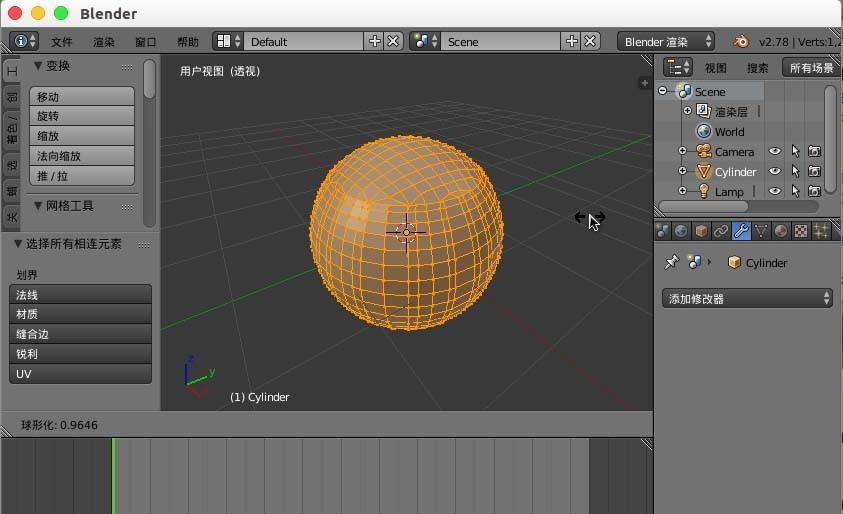Toggle the 法线 delimit option

(x=80, y=295)
